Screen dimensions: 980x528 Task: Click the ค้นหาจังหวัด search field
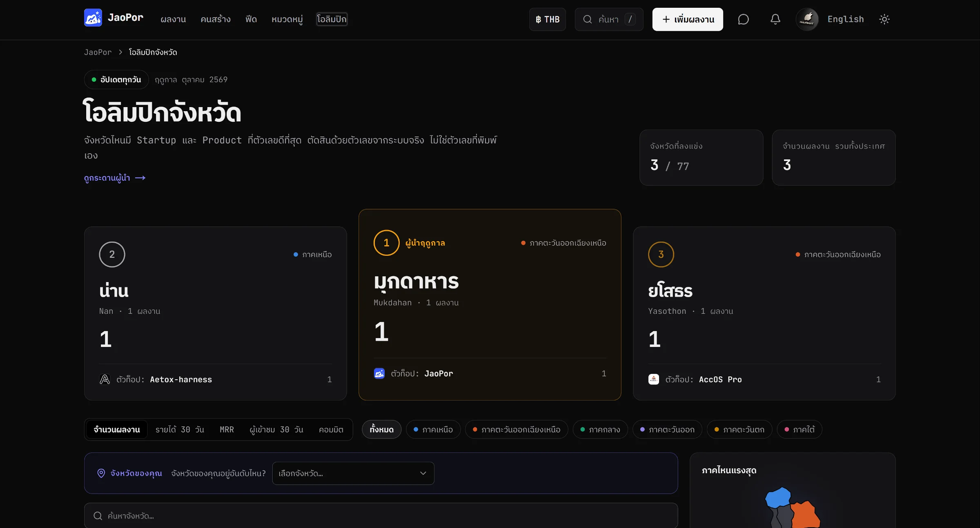[381, 516]
